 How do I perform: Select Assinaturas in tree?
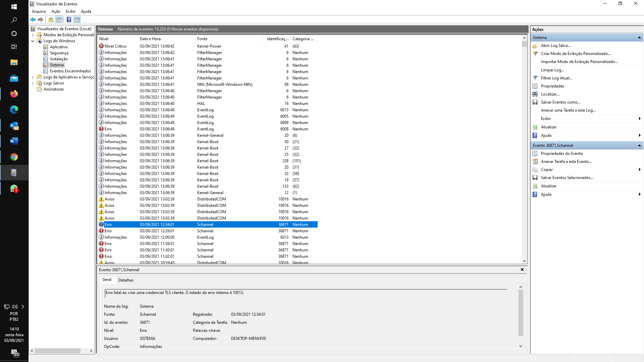point(54,89)
